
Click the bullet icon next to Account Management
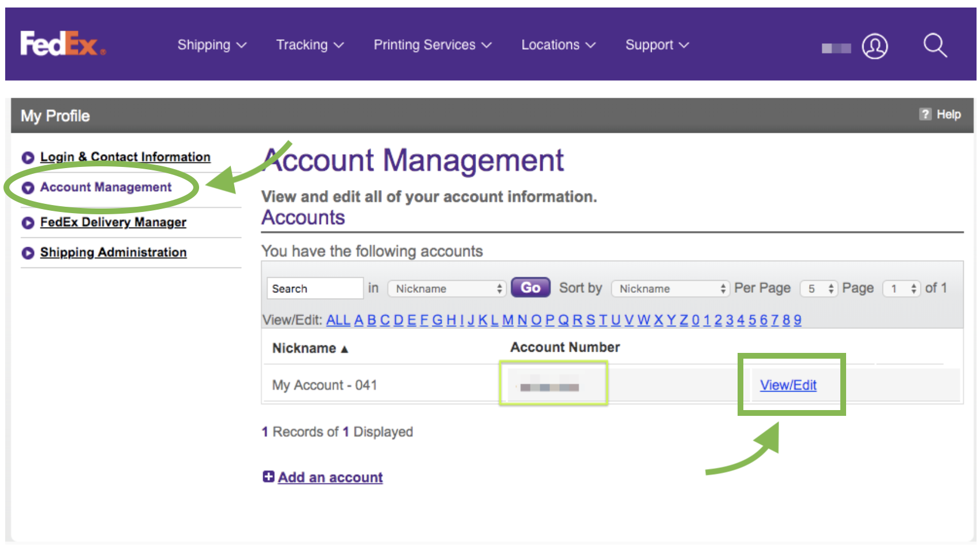point(28,188)
